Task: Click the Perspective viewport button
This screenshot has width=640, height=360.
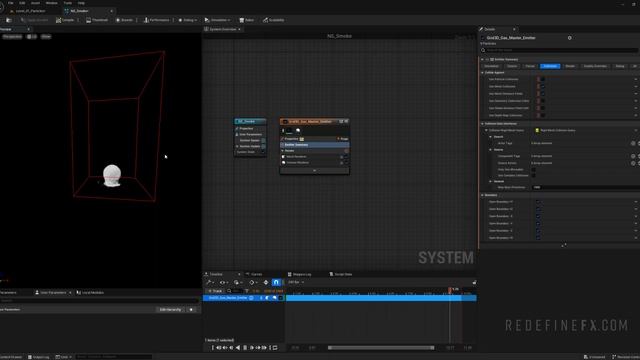Action: pyautogui.click(x=12, y=37)
